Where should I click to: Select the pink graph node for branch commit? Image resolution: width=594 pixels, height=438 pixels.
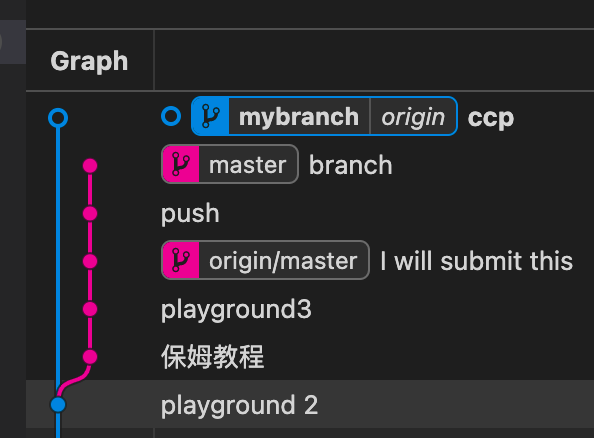pos(90,166)
